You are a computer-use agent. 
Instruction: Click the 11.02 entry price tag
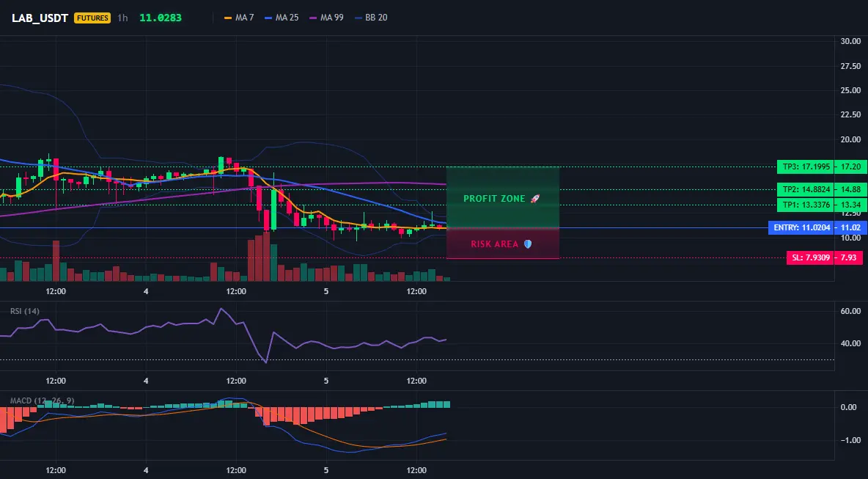(851, 227)
